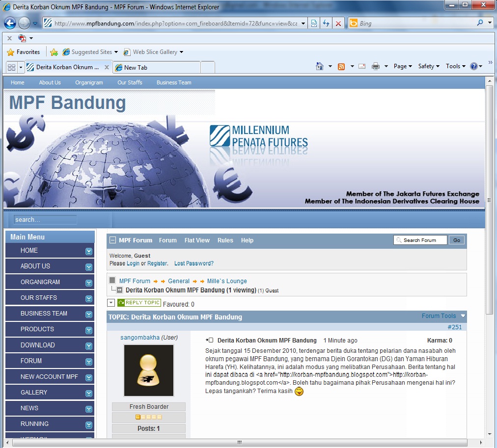Open Flat View in forum menu

click(x=197, y=240)
